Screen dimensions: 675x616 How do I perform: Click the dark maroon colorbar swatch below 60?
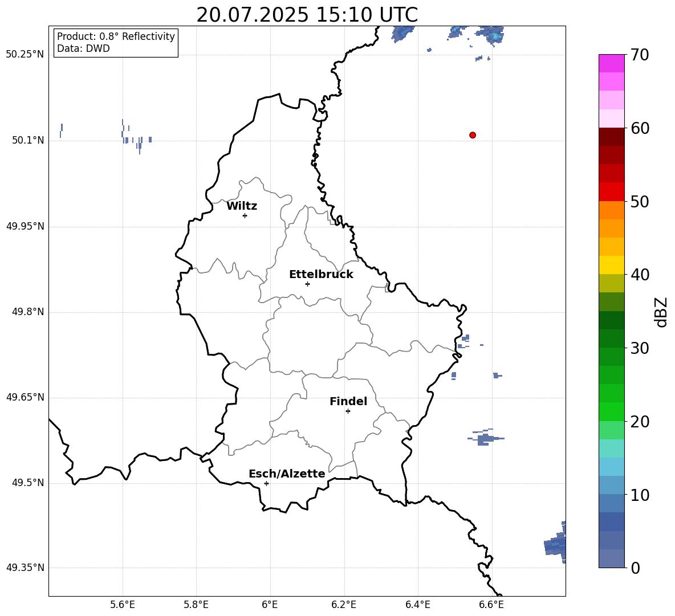[611, 137]
